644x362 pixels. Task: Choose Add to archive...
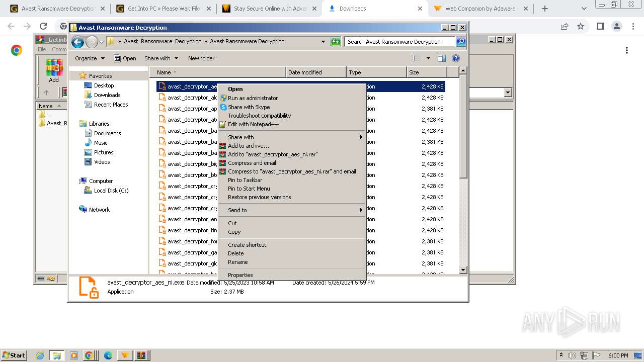pyautogui.click(x=291, y=146)
